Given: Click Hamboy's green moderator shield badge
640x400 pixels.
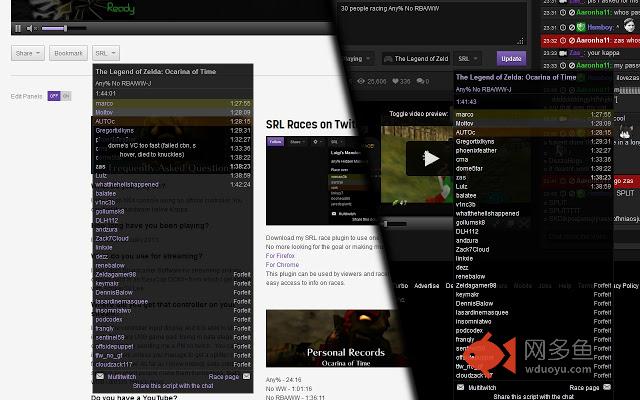Looking at the screenshot, I should [x=581, y=27].
